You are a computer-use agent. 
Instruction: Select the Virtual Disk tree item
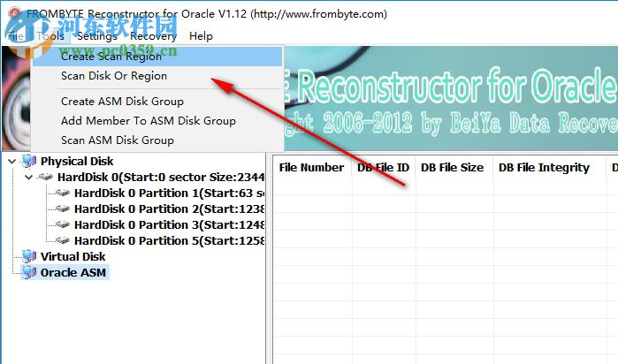point(72,256)
